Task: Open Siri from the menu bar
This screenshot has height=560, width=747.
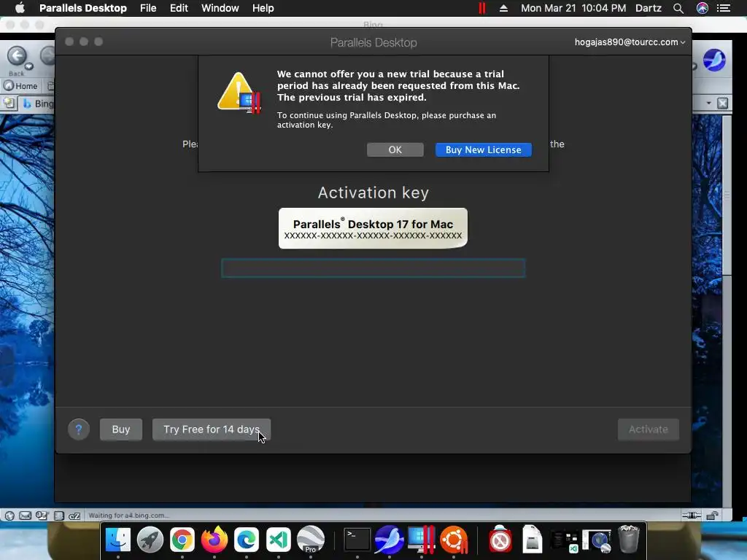Action: 703,8
